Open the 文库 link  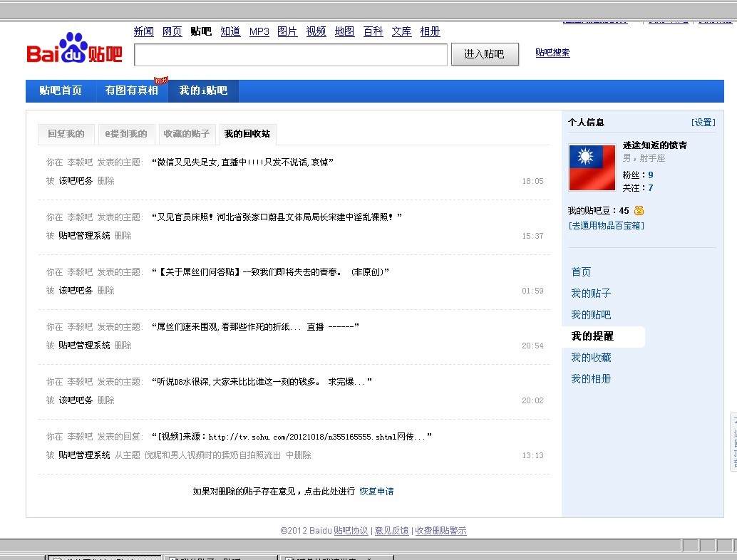point(401,31)
